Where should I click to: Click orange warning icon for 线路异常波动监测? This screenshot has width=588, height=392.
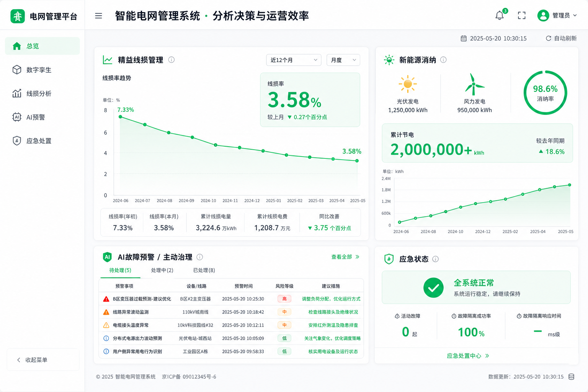click(106, 312)
